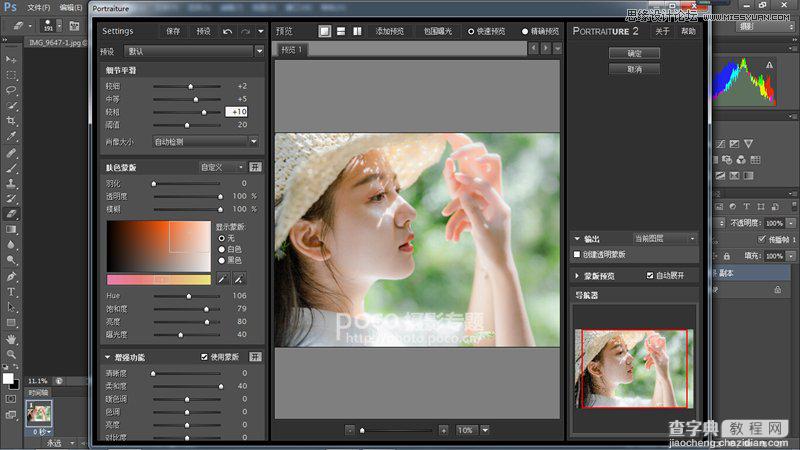This screenshot has width=800, height=450.
Task: Select the Quick Selection brush tool
Action: point(11,106)
